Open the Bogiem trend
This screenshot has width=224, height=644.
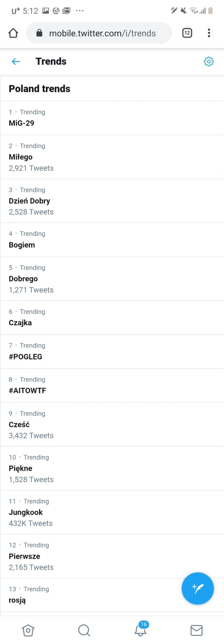(x=22, y=245)
